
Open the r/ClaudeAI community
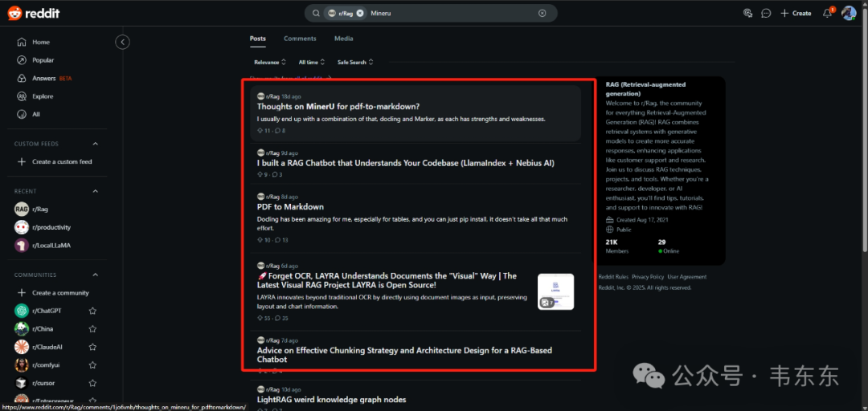[x=47, y=347]
